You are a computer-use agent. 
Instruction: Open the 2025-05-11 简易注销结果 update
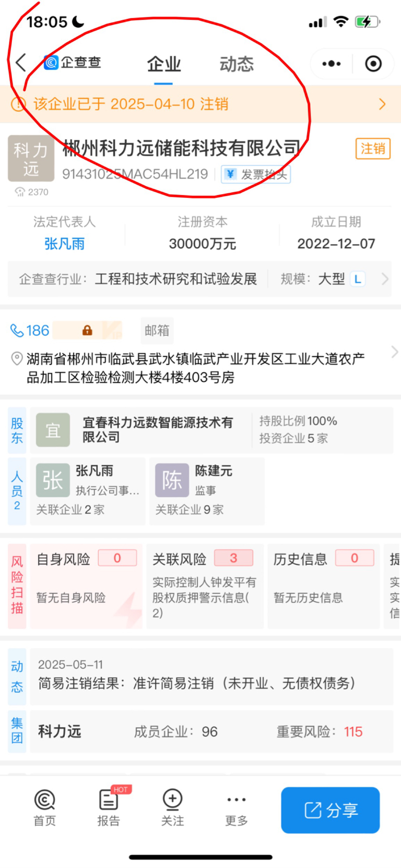pyautogui.click(x=211, y=677)
